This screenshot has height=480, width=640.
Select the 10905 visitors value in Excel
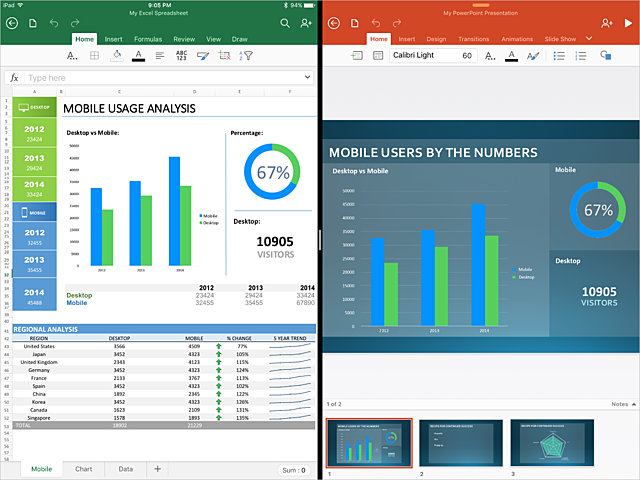[275, 242]
